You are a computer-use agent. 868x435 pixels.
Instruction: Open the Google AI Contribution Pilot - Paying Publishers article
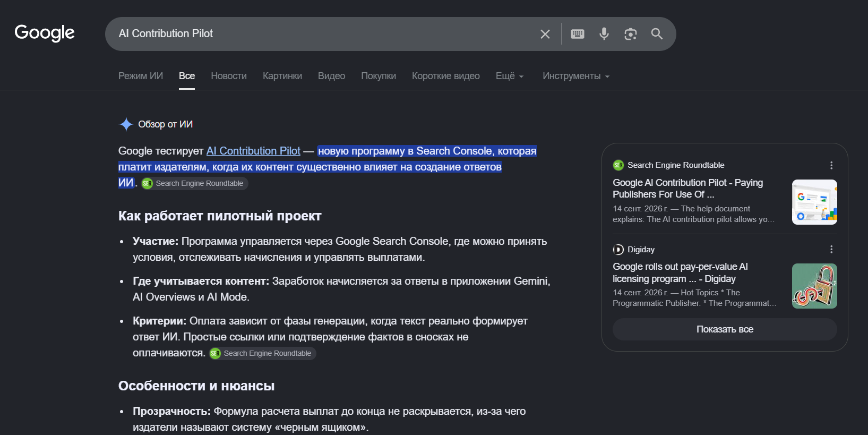click(x=687, y=189)
